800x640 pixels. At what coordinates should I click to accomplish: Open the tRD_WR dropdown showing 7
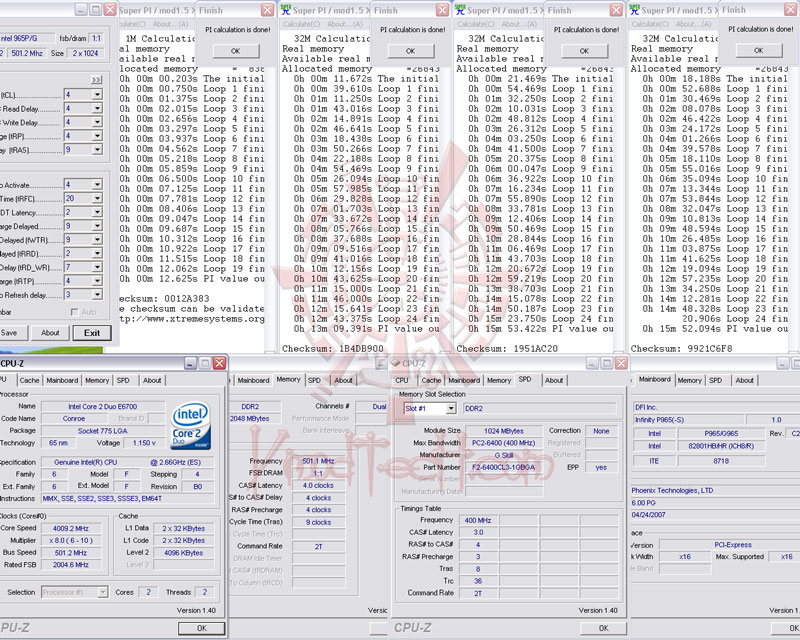click(x=97, y=267)
